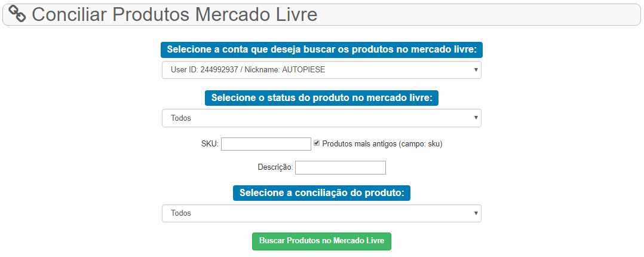Click the blue Selecione a conta header label

(321, 50)
